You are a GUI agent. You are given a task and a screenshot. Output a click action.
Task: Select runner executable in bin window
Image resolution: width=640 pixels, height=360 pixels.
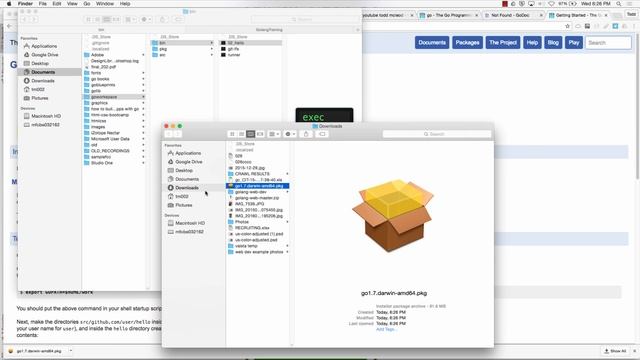tap(233, 55)
